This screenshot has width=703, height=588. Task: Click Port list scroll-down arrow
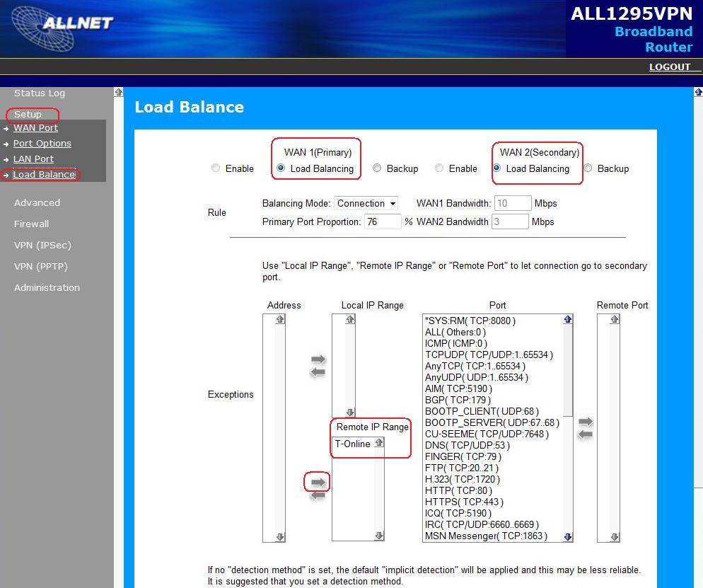(x=568, y=537)
